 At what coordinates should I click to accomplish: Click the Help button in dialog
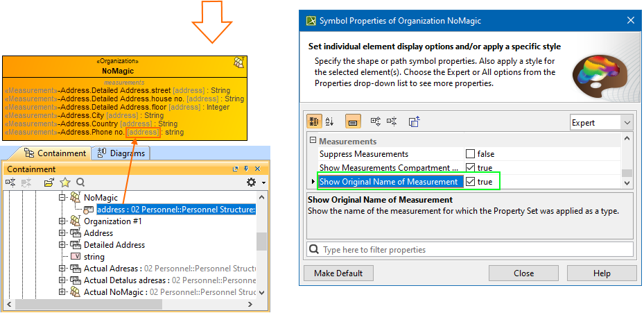602,273
